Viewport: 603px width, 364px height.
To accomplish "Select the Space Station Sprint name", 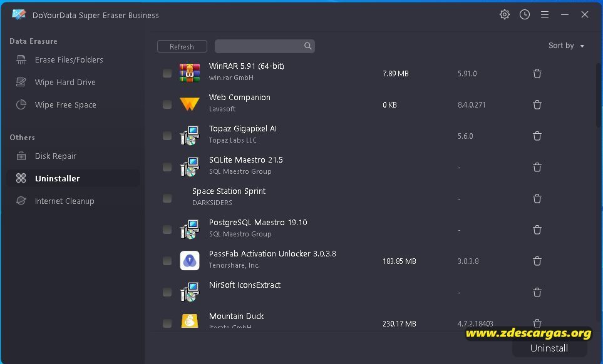I will click(229, 191).
